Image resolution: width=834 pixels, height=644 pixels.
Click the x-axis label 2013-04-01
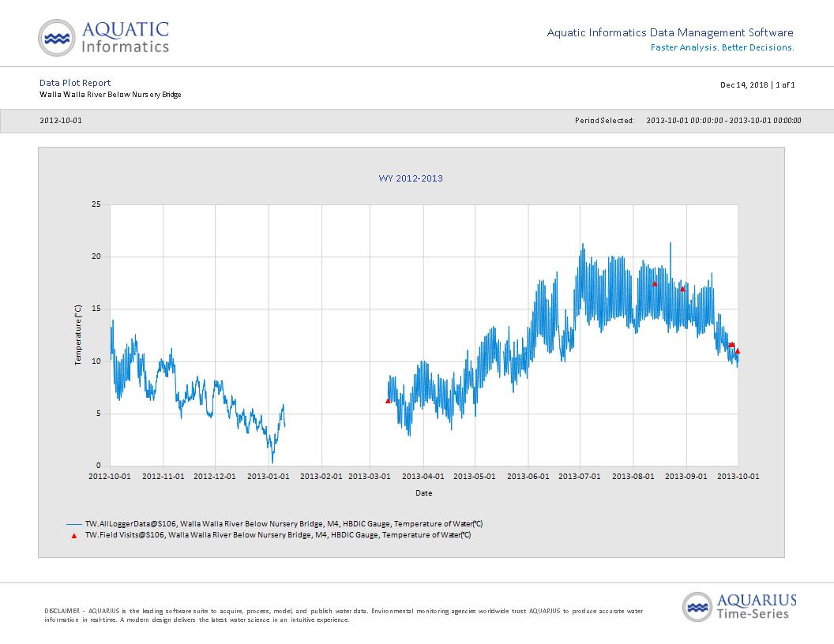[423, 476]
